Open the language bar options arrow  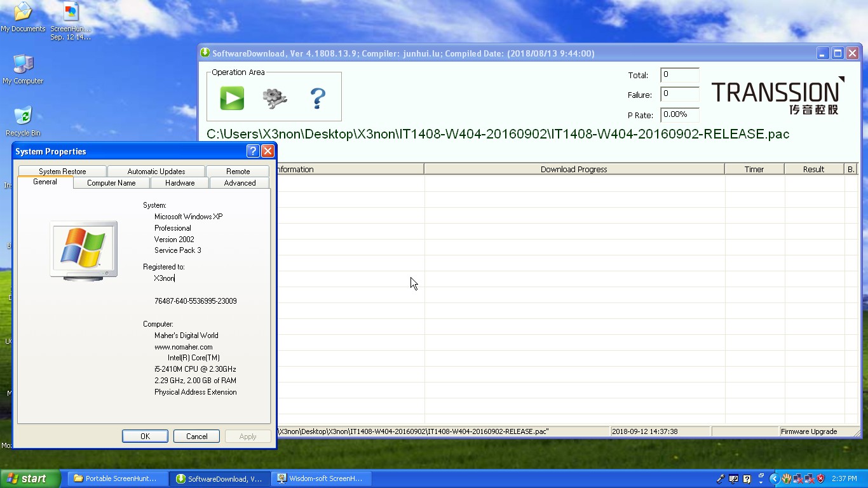[x=761, y=482]
